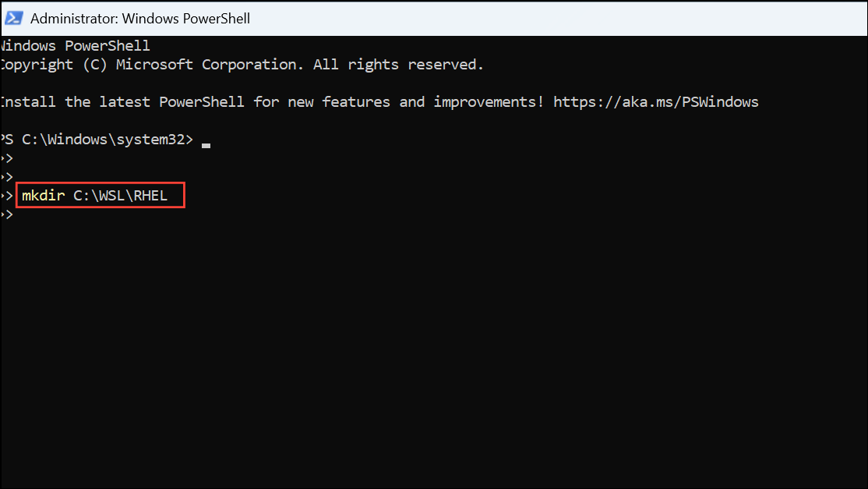Open the https://aka.ms/PSWindows link
Screen dimensions: 868x489
point(655,101)
